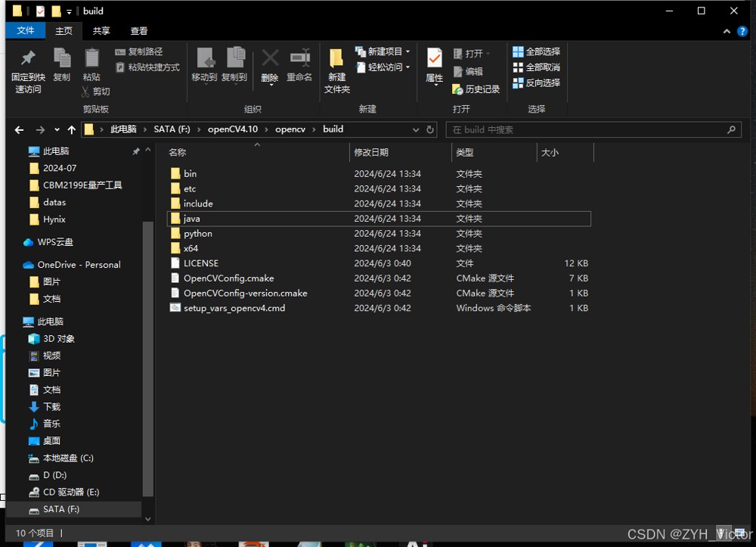The width and height of the screenshot is (756, 547).
Task: Open the Easy access dropdown
Action: tap(383, 67)
